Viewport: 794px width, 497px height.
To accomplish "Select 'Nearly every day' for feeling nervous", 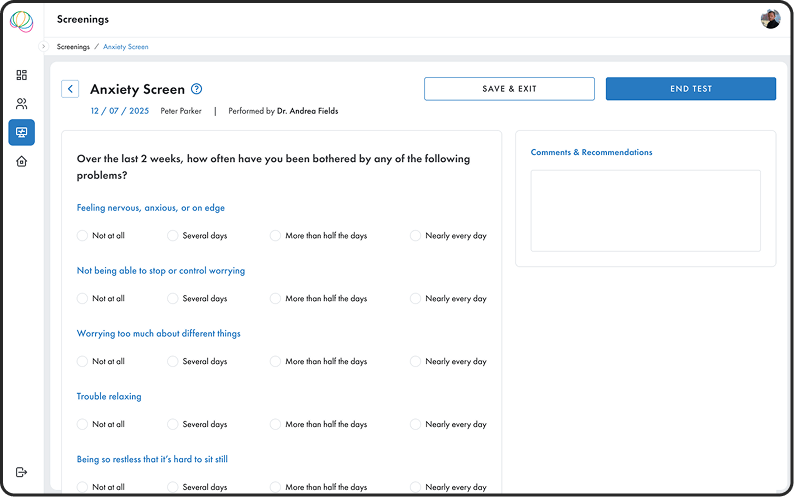I will (x=415, y=236).
